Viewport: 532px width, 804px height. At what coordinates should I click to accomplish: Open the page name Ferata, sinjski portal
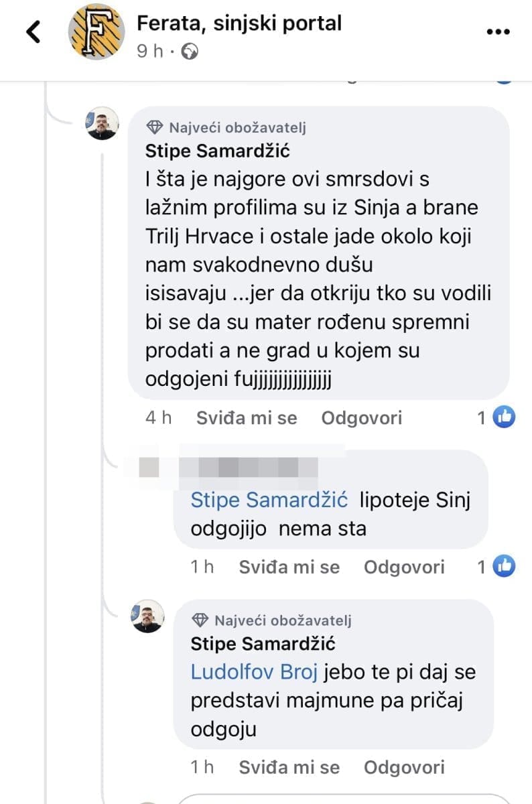click(239, 23)
